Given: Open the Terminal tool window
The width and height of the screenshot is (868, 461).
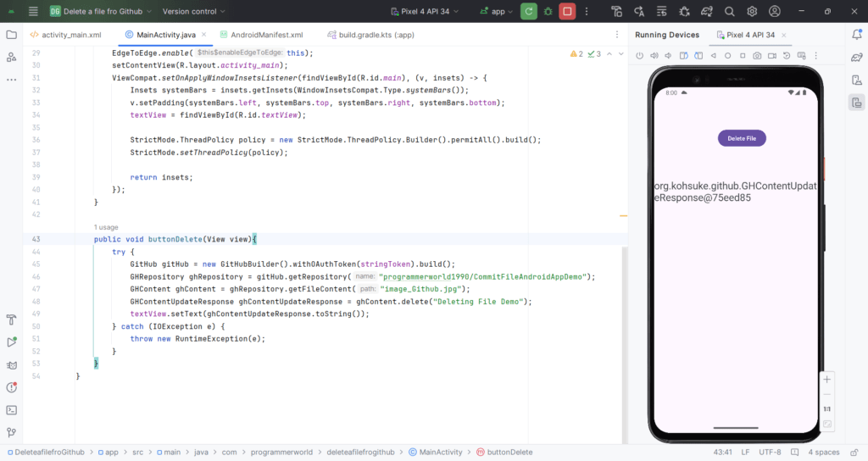Looking at the screenshot, I should 11,410.
